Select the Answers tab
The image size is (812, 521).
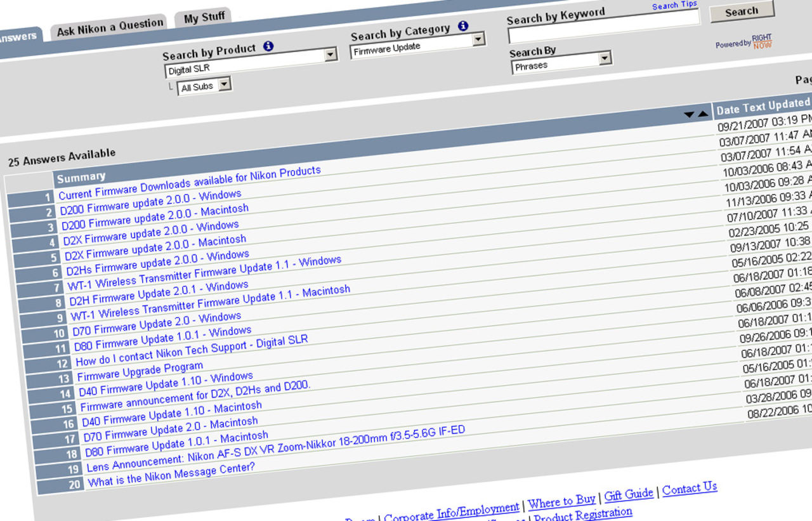[x=18, y=37]
